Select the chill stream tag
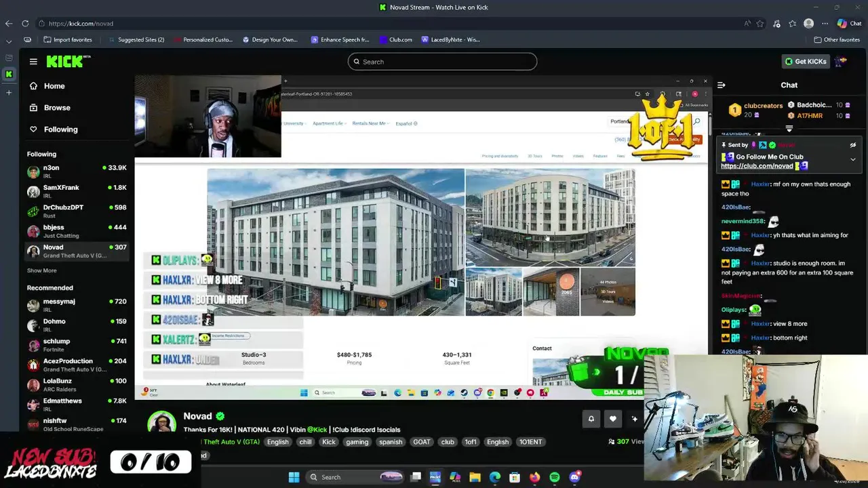Screen dimensions: 868x488 point(305,442)
